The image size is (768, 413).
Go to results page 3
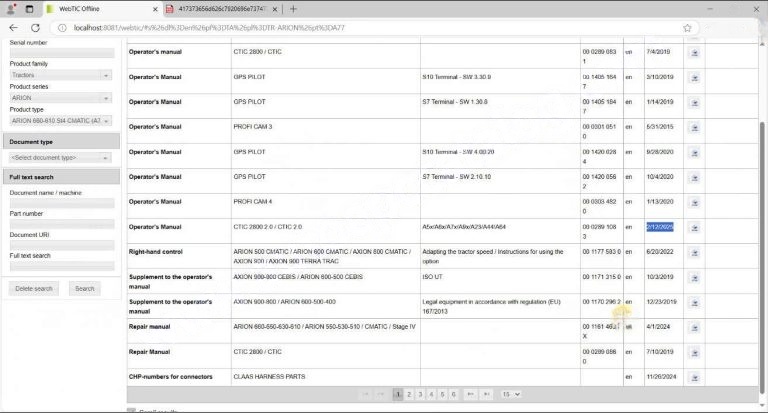(420, 394)
